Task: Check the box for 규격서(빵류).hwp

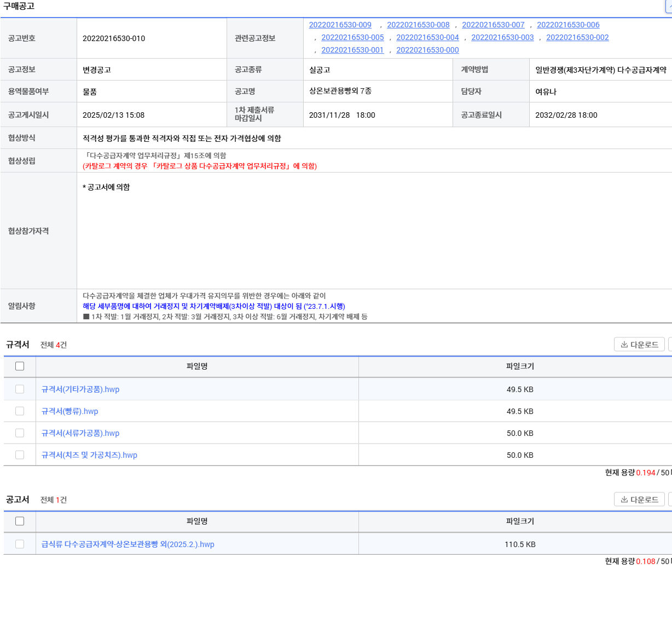Action: (x=20, y=411)
